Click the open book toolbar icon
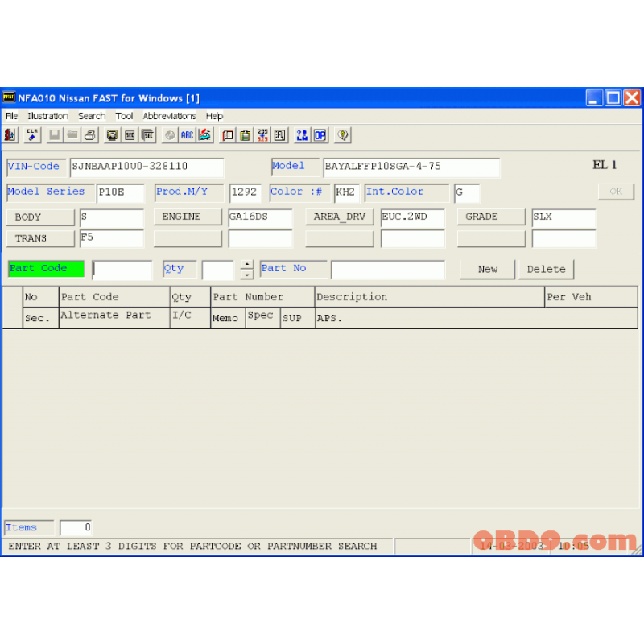 pyautogui.click(x=228, y=135)
